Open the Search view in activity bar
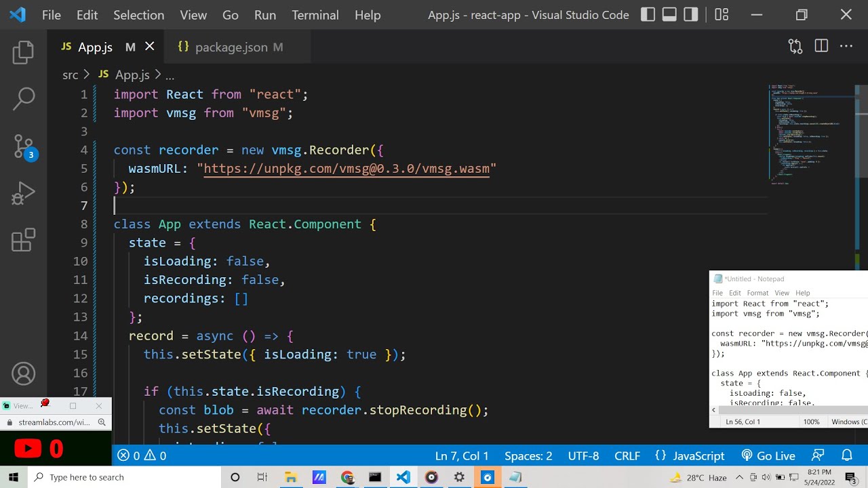The width and height of the screenshot is (868, 488). pyautogui.click(x=23, y=98)
